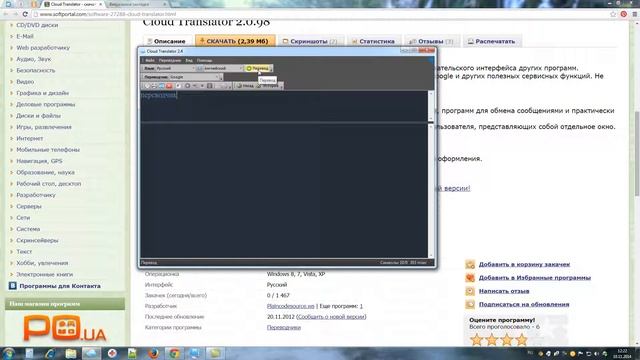The image size is (640, 360).
Task: Bookmark this page with the star icon
Action: pos(613,14)
